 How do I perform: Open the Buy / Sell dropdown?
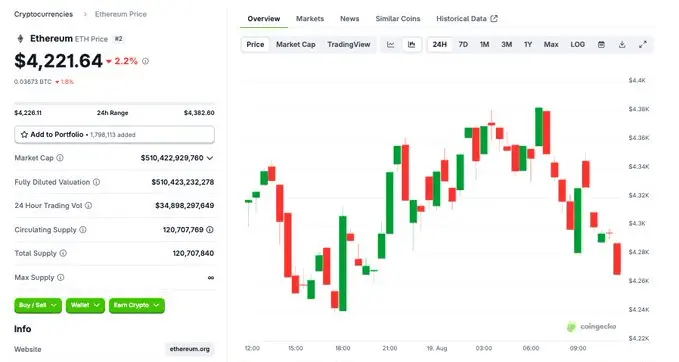(38, 305)
